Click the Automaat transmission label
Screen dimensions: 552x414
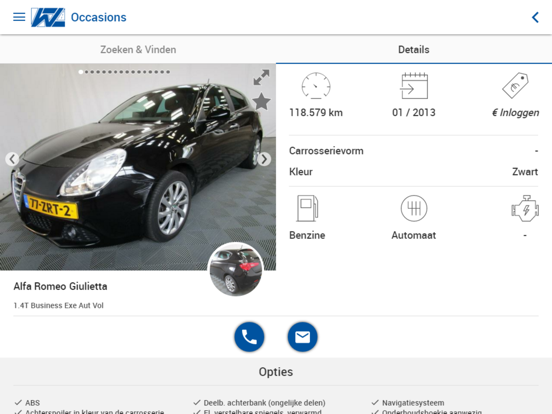pos(414,235)
